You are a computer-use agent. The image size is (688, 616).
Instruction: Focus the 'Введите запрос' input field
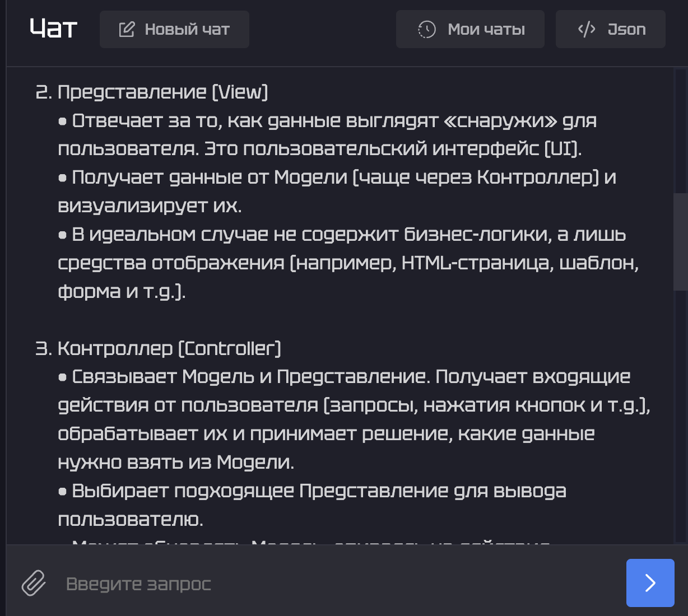336,584
